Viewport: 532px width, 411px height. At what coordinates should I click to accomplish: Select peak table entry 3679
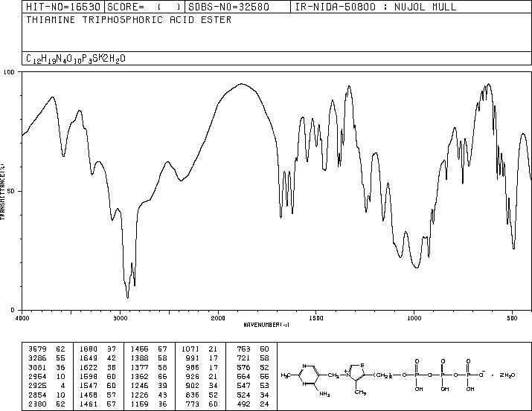click(37, 349)
